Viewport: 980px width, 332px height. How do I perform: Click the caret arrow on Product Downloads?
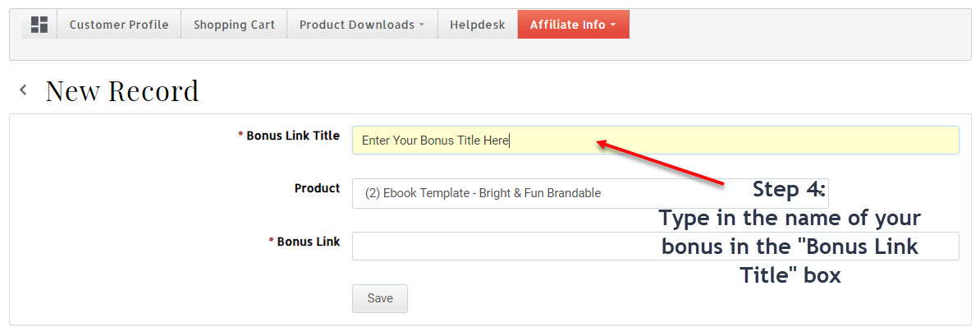click(422, 25)
